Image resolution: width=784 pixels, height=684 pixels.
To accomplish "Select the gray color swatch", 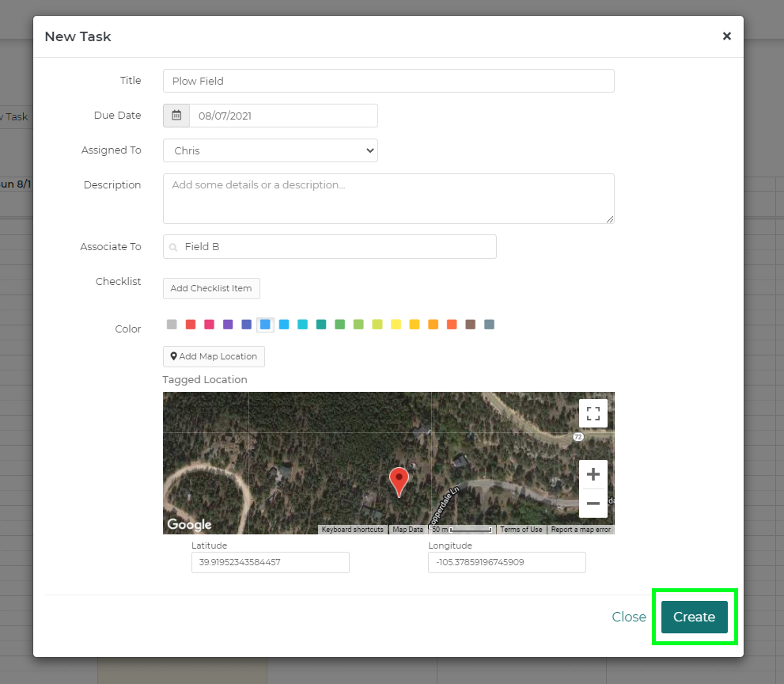I will click(172, 325).
